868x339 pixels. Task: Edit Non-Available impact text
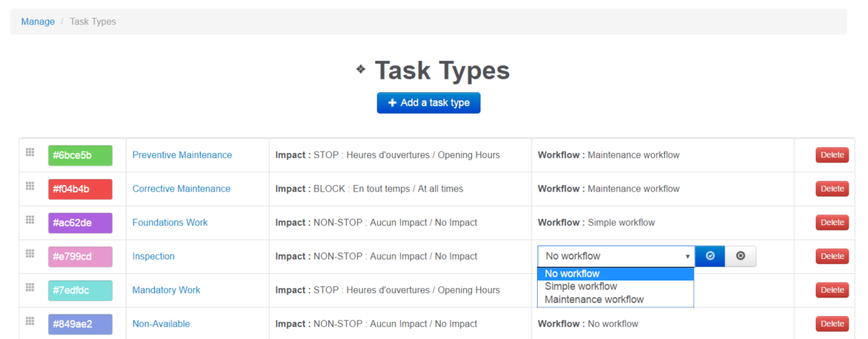395,324
